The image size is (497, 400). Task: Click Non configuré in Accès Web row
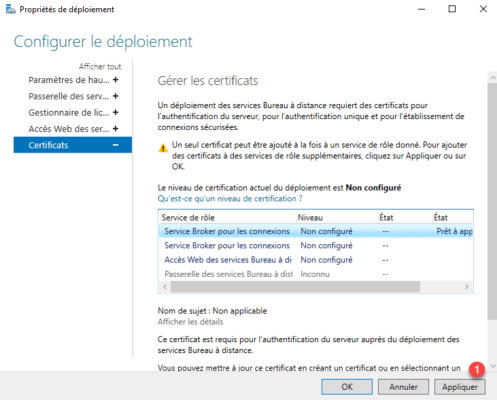[x=326, y=260]
